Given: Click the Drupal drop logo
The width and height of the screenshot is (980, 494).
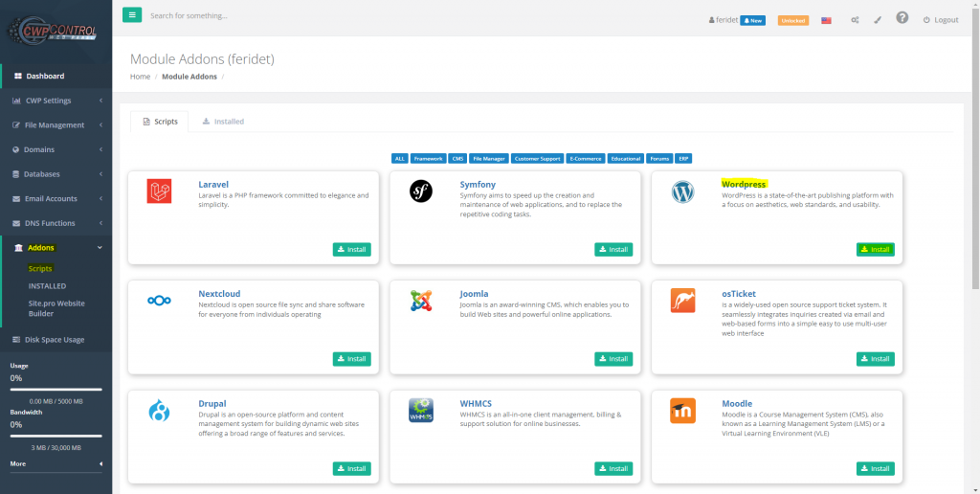Looking at the screenshot, I should [x=159, y=411].
